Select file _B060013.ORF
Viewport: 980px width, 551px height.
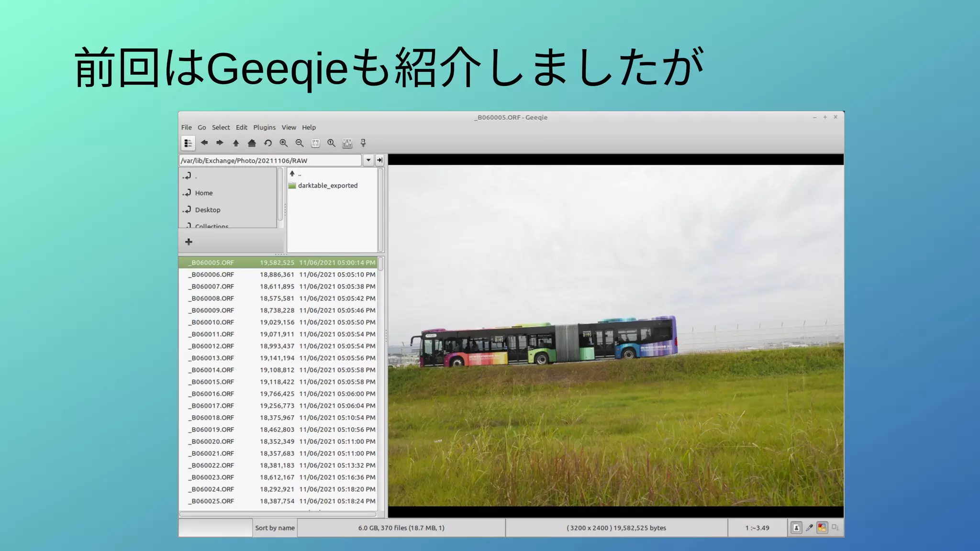click(x=278, y=358)
